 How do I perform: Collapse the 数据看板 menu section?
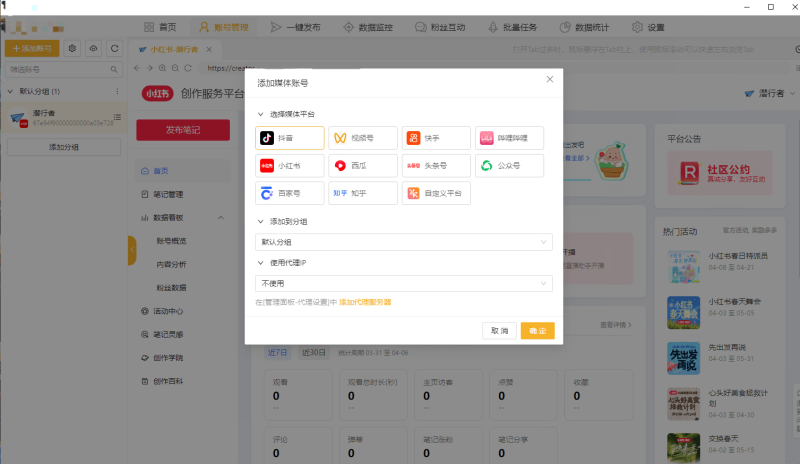point(220,218)
